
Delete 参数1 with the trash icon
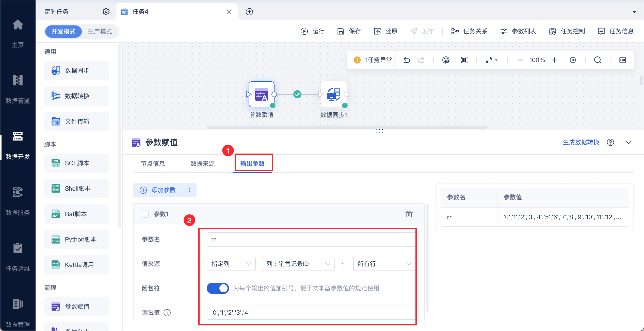[x=409, y=214]
